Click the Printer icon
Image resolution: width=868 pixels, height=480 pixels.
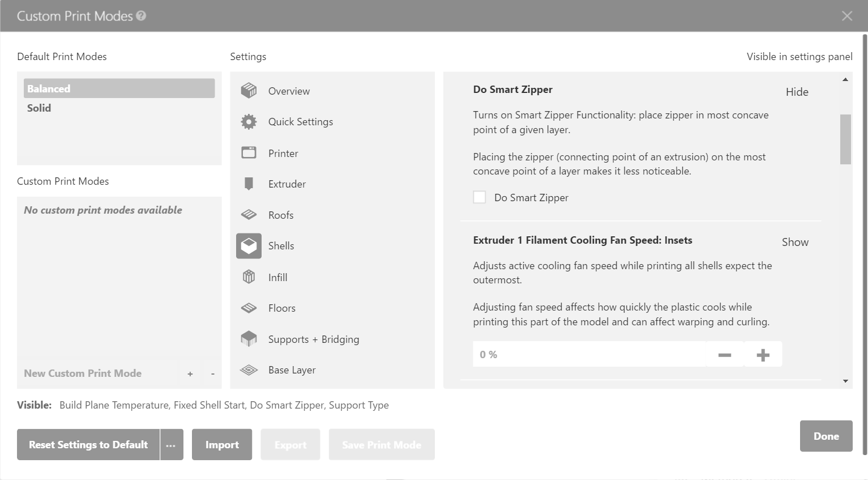point(249,152)
